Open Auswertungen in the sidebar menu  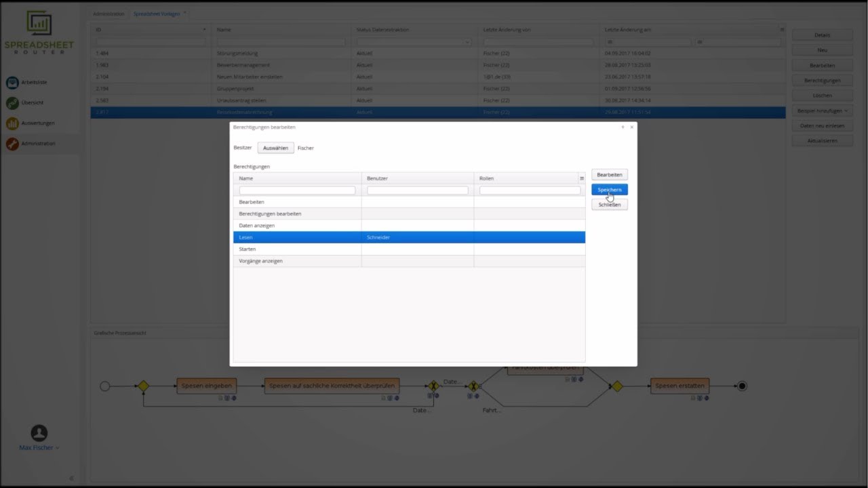(x=38, y=123)
